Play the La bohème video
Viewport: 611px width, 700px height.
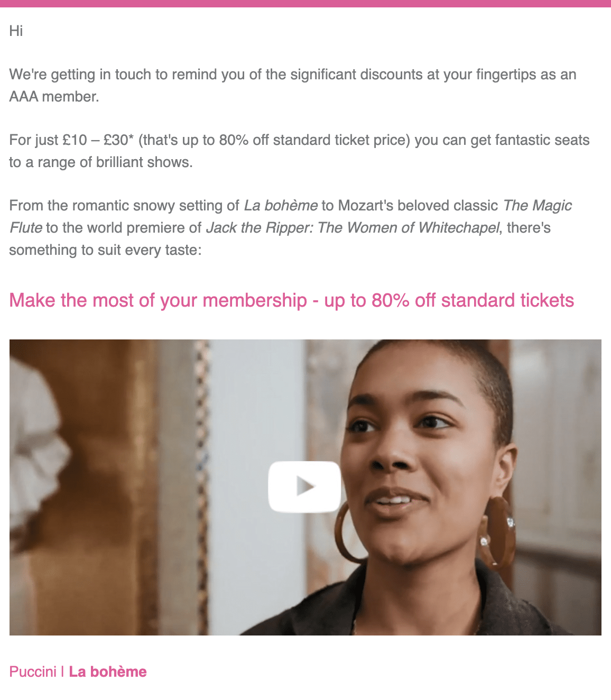coord(304,486)
